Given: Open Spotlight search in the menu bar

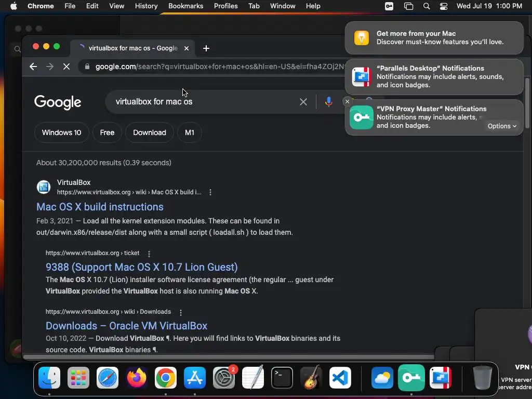Looking at the screenshot, I should pos(427,6).
